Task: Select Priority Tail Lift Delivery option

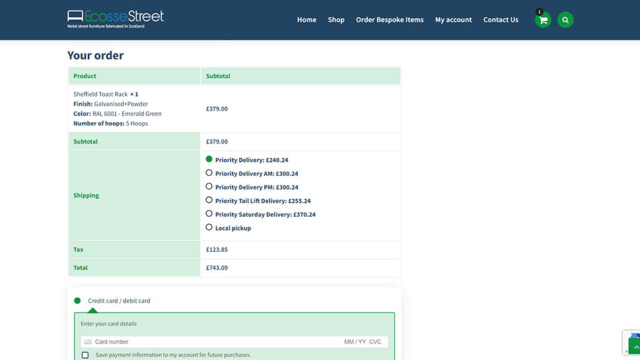Action: (209, 200)
